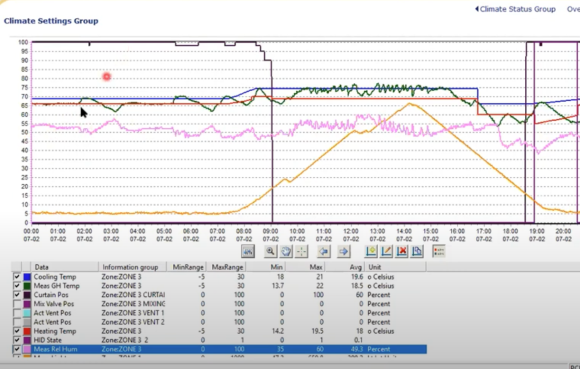Click the Avg value 19.6 for Cooling Temp
580x369 pixels.
[x=357, y=277]
